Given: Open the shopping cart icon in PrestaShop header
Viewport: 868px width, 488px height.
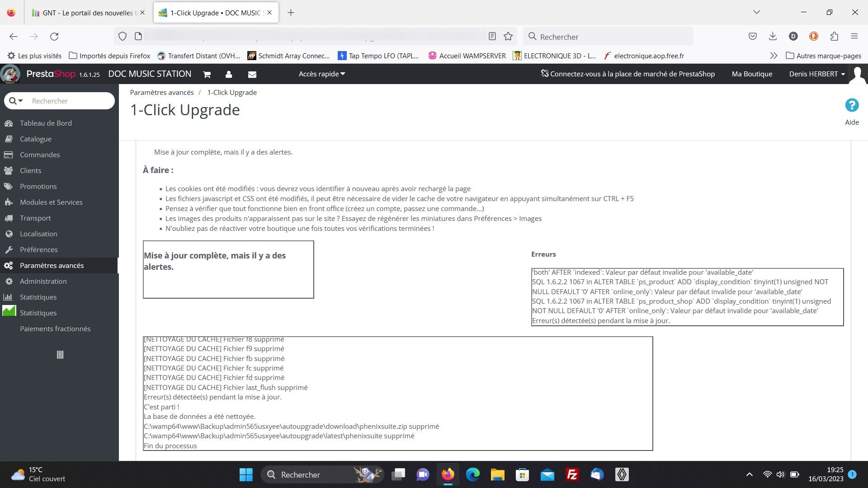Looking at the screenshot, I should [207, 74].
